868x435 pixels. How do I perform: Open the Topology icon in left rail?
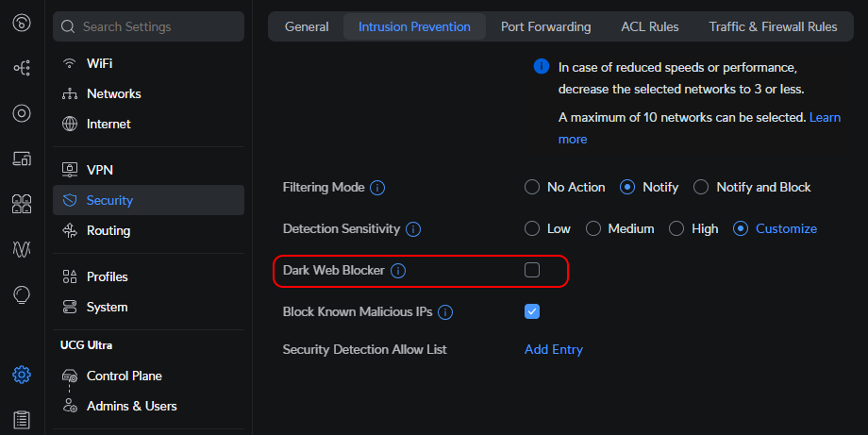pyautogui.click(x=22, y=68)
